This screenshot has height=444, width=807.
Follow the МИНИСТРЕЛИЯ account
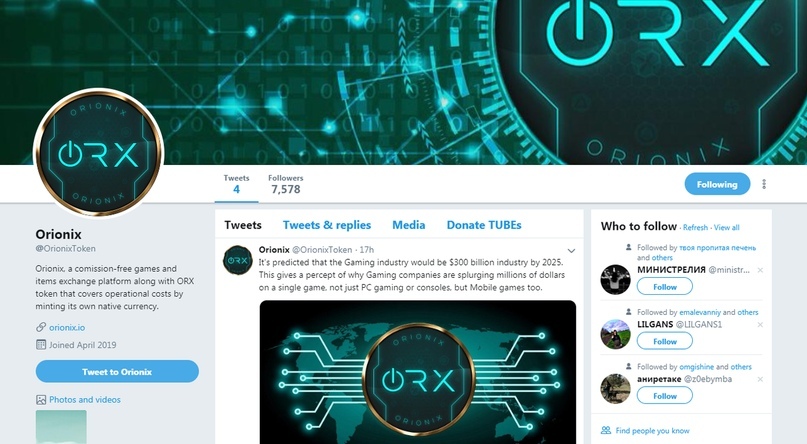coord(664,287)
